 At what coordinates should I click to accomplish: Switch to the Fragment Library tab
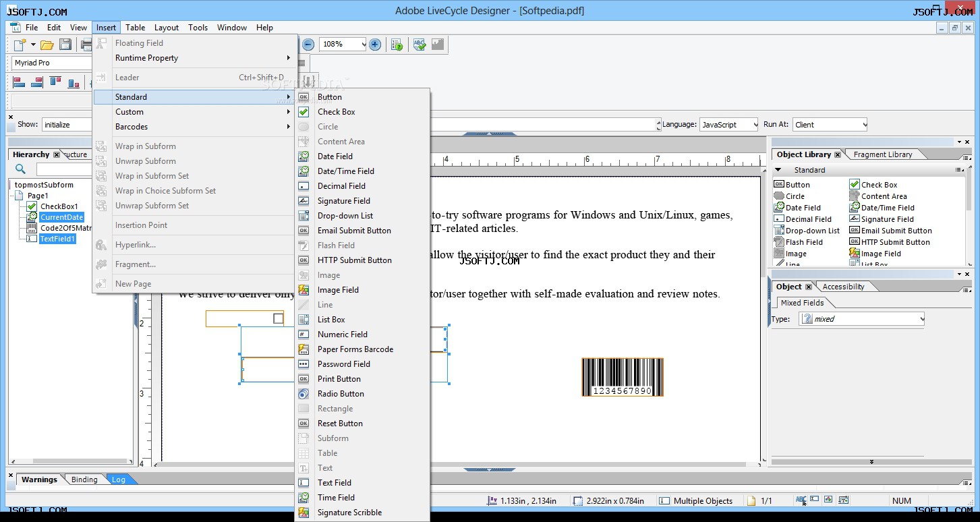(882, 154)
